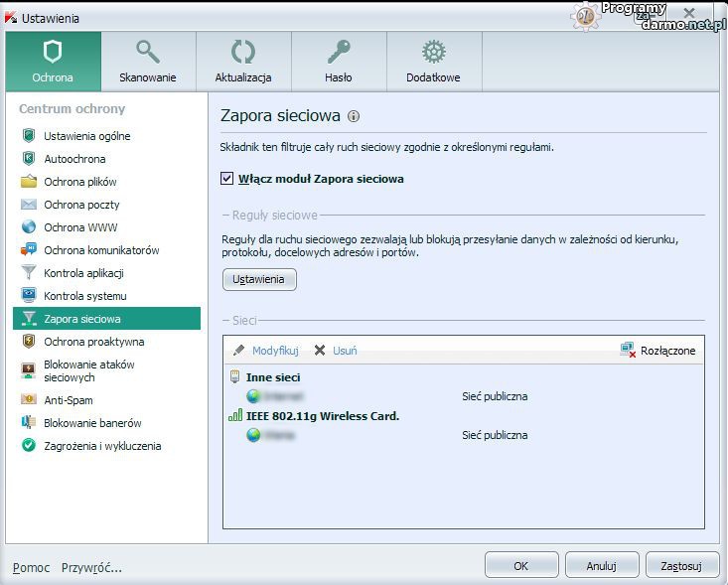Click the funnel icon for Kontrola aplikacji
The width and height of the screenshot is (728, 585).
coord(29,272)
